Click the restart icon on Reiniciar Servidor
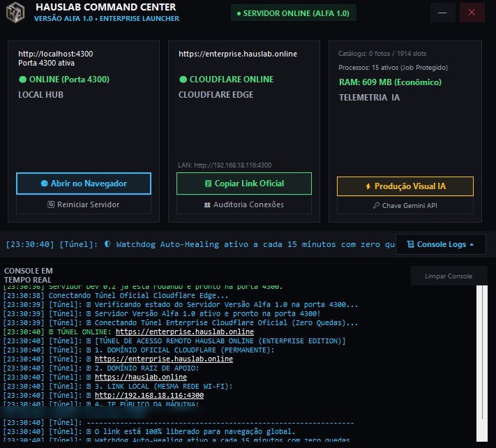Screen dimensions: 496x448 pyautogui.click(x=51, y=204)
